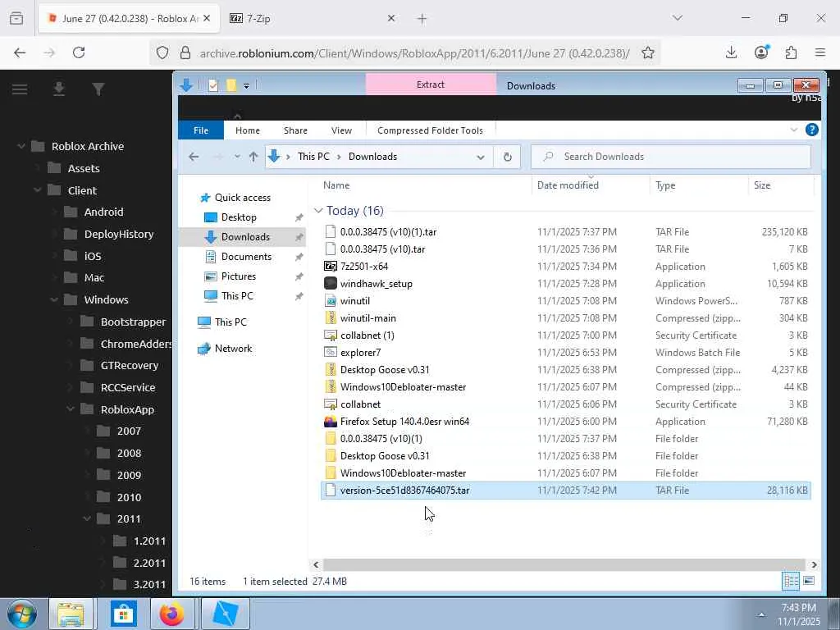Collapse the RobloxApp tree node
This screenshot has height=630, width=840.
tap(71, 409)
